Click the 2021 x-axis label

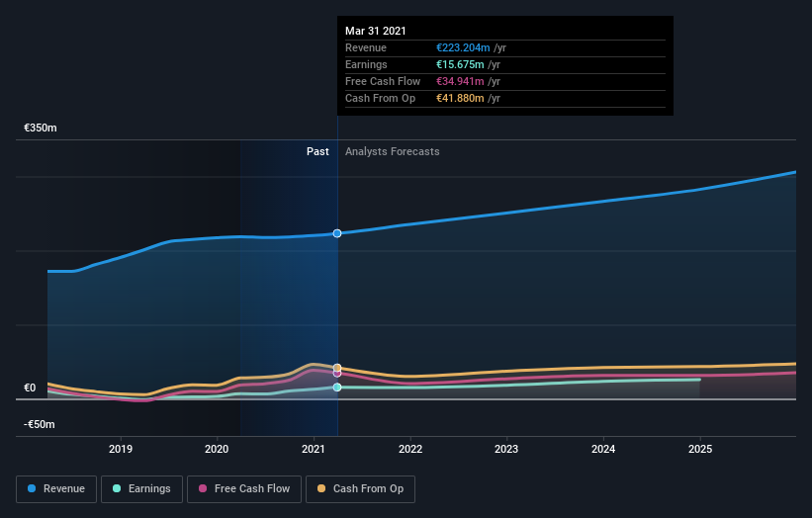[x=314, y=449]
